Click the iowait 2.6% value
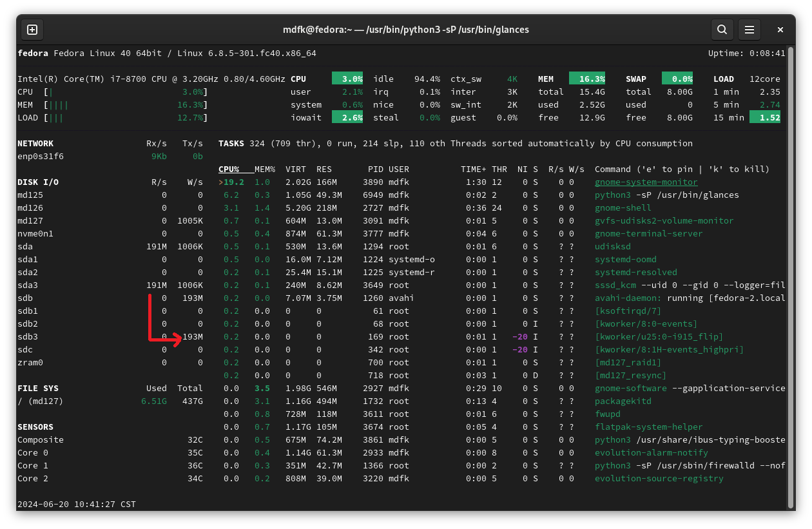 347,117
